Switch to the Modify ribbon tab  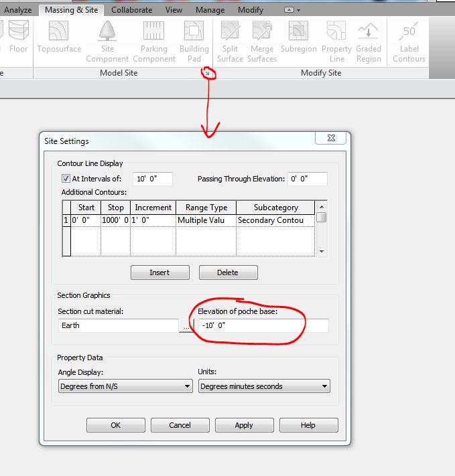(x=251, y=10)
